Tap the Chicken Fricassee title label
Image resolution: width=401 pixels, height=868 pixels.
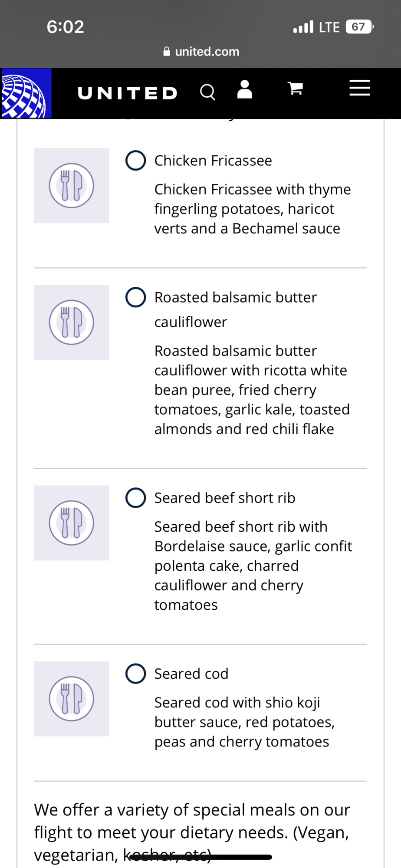pyautogui.click(x=213, y=161)
